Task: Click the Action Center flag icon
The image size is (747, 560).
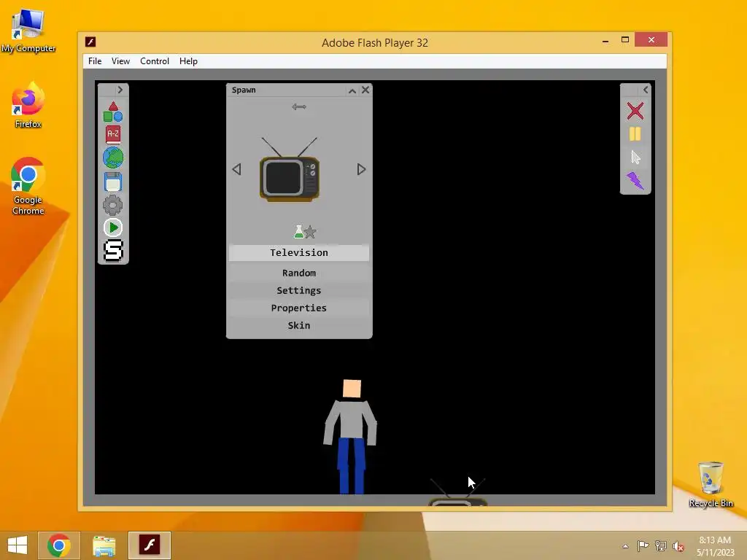Action: [643, 546]
